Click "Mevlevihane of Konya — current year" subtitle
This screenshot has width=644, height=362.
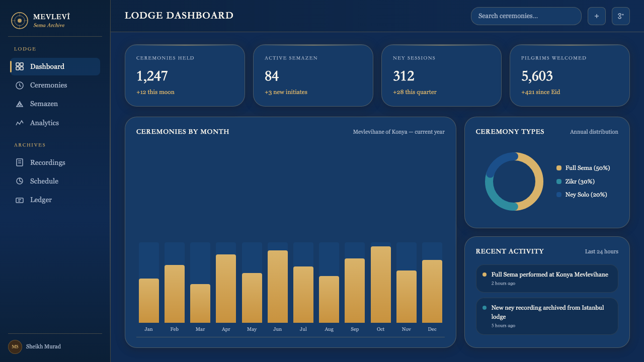point(399,132)
